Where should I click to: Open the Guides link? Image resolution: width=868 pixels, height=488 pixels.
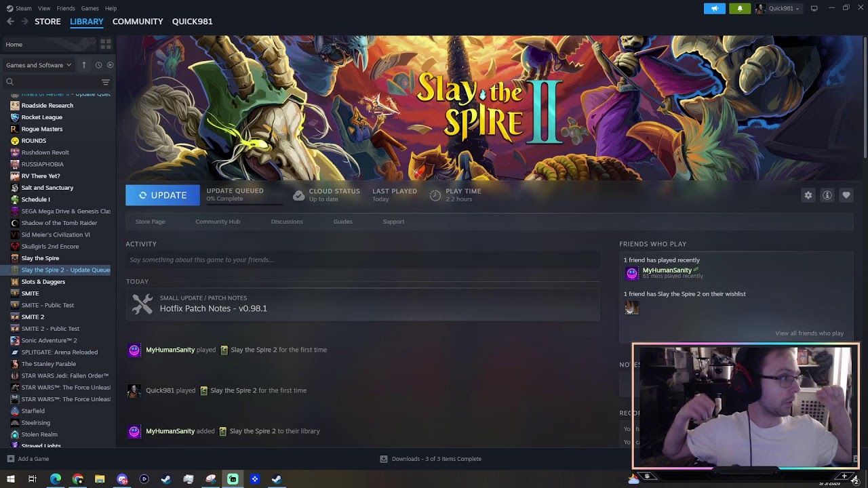point(342,222)
